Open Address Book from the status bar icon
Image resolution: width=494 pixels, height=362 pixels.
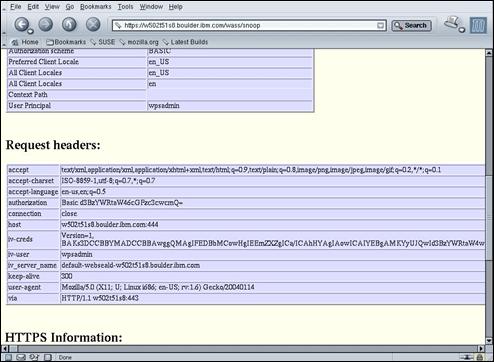[x=48, y=357]
